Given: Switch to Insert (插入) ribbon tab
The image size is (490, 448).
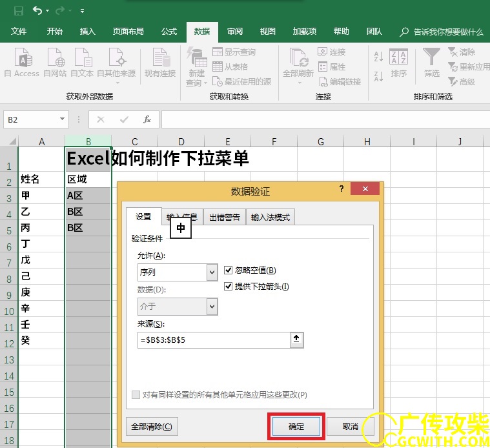Looking at the screenshot, I should (88, 31).
